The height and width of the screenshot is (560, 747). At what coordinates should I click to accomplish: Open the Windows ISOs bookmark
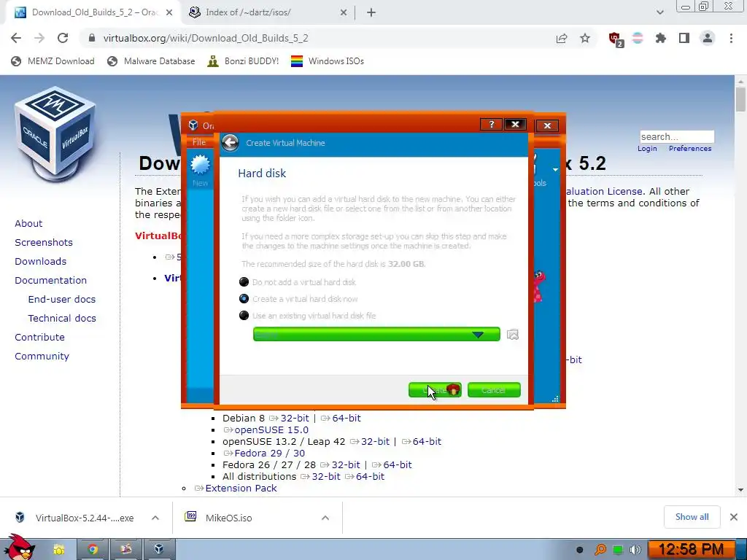point(328,61)
